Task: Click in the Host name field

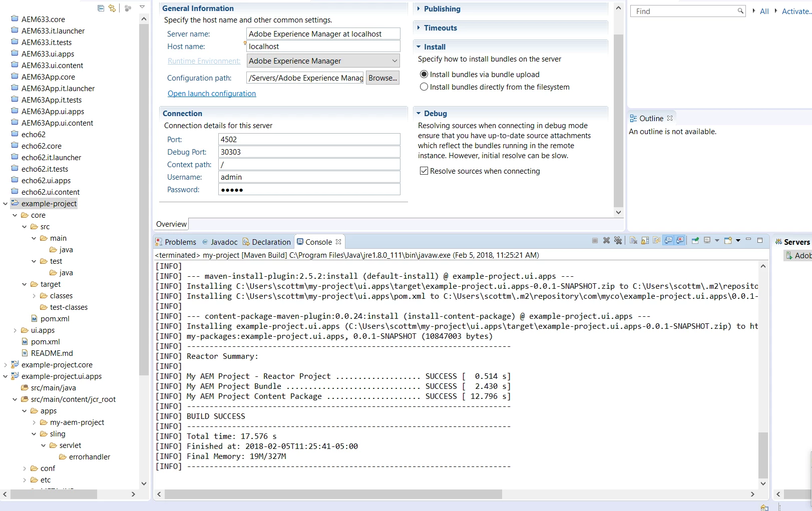Action: pos(323,46)
